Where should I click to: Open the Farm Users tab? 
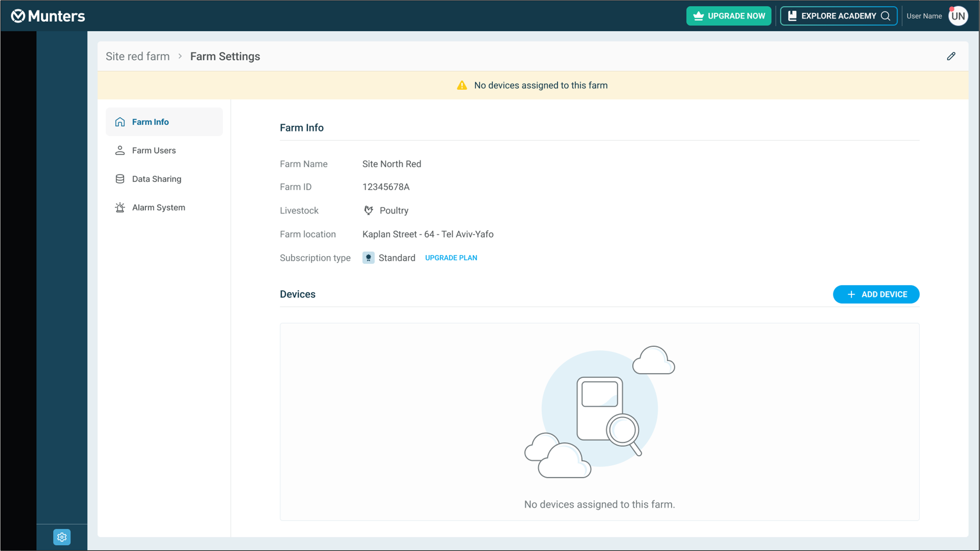[154, 151]
